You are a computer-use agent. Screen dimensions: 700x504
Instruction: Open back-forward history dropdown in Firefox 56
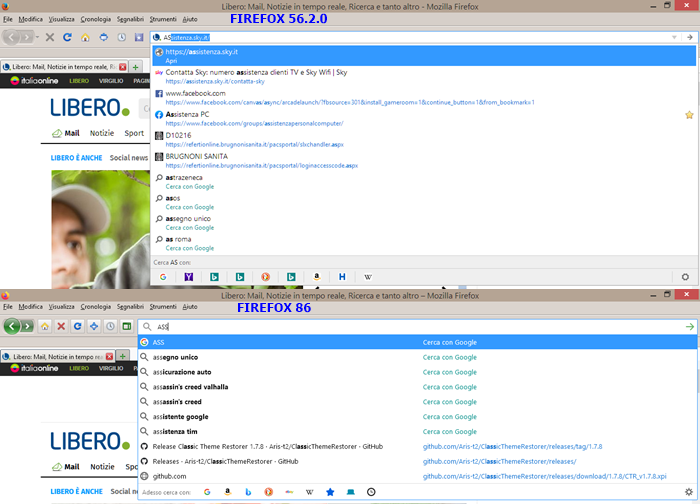tap(37, 37)
